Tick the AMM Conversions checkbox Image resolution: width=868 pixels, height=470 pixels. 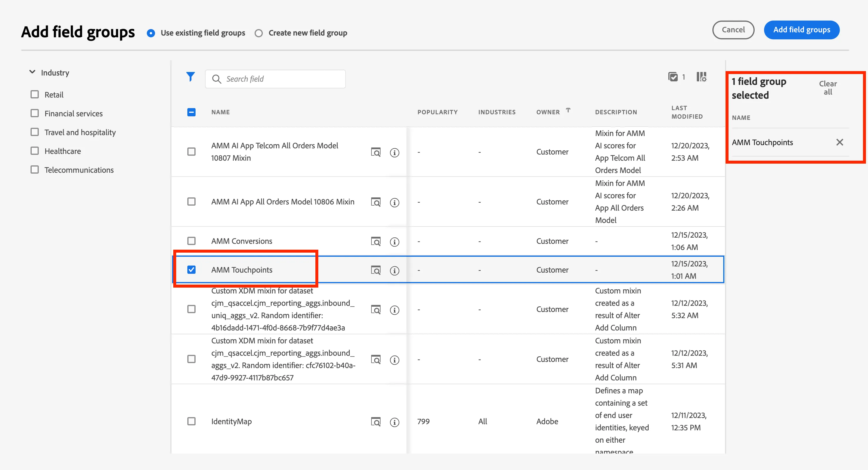click(x=191, y=241)
